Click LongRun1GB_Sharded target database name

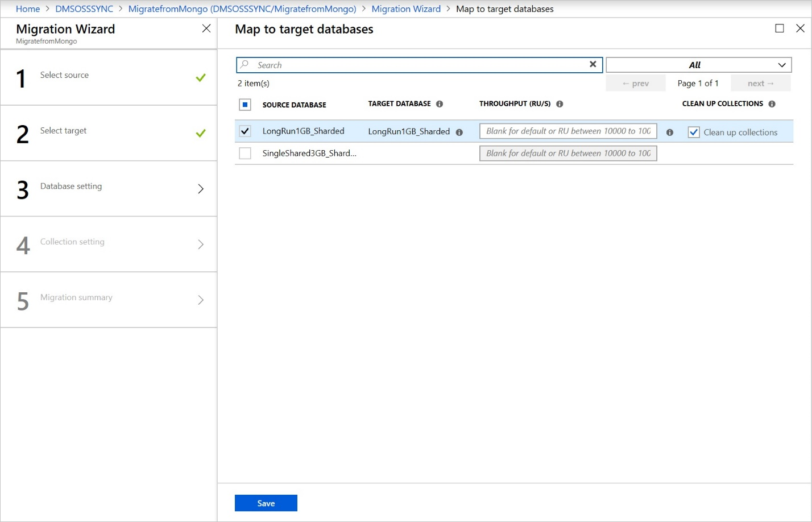click(409, 132)
